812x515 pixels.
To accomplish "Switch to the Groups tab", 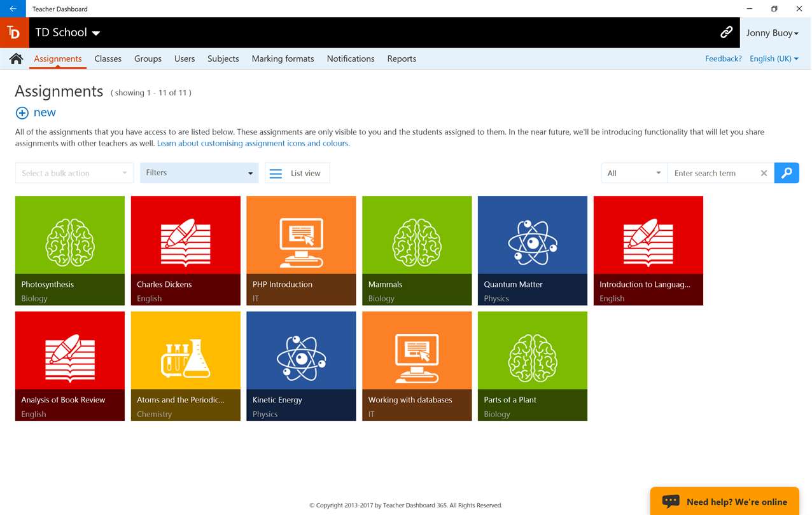I will [148, 58].
